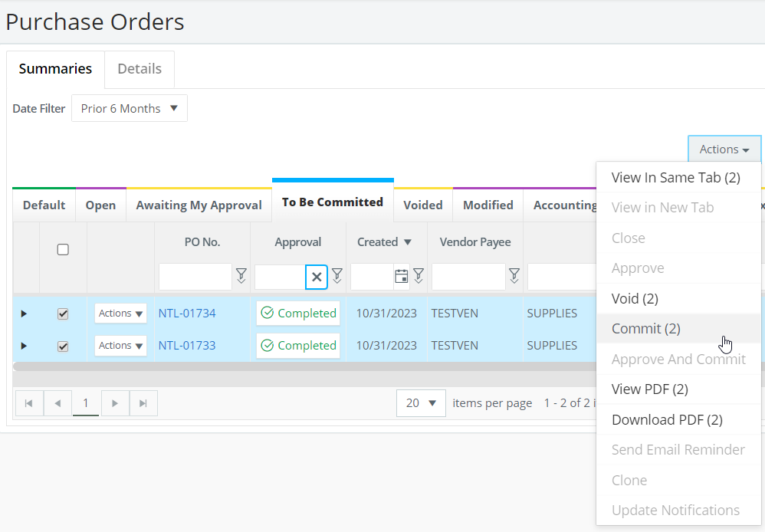Screen dimensions: 765x532
Task: Uncheck the checkbox for row NTL-01734
Action: tap(63, 313)
